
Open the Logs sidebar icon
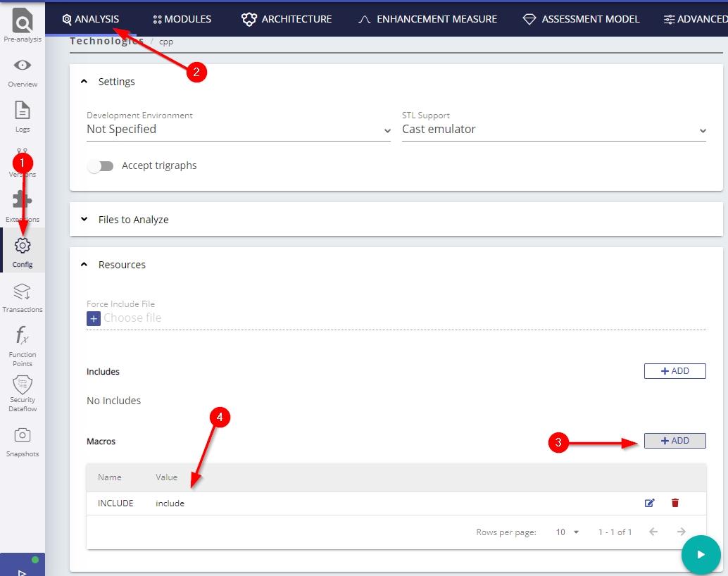(x=23, y=111)
